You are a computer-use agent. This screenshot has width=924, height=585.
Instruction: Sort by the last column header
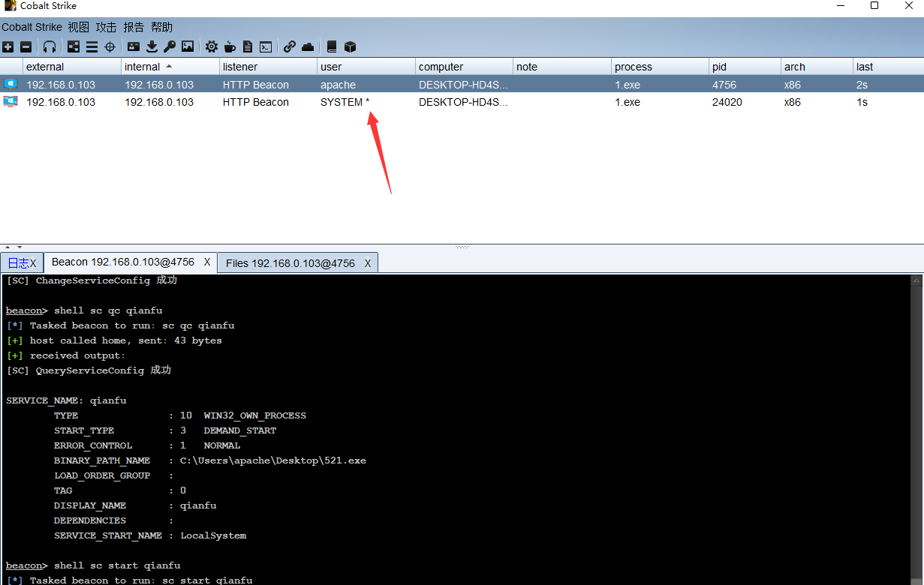tap(888, 67)
